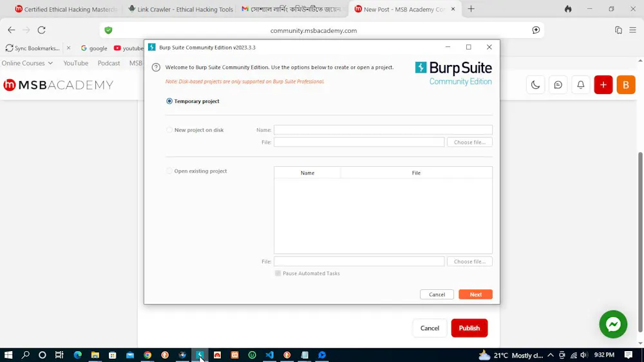Open a new browser tab with plus button
The width and height of the screenshot is (644, 362).
(x=471, y=9)
